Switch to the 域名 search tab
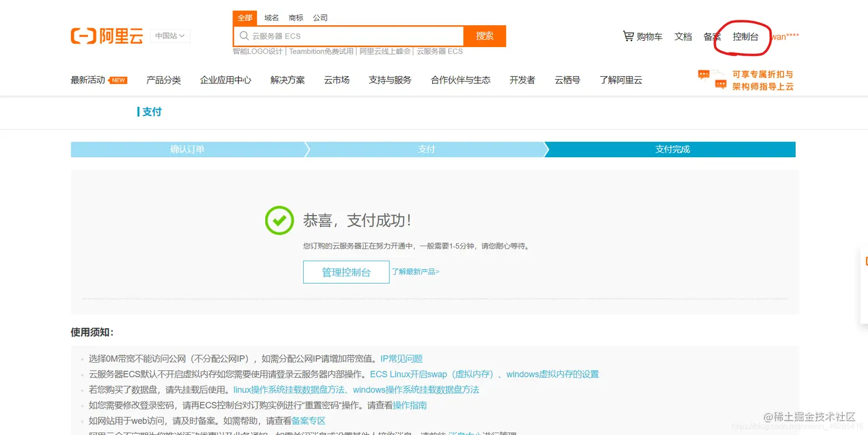The image size is (868, 435). point(271,17)
